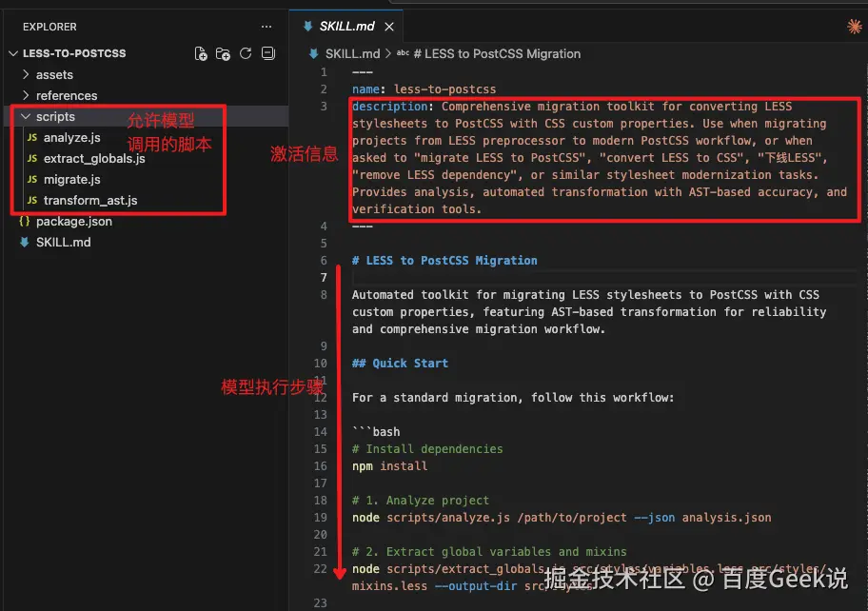Click the abc symbol icon in the breadcrumb
The width and height of the screenshot is (868, 611).
pyautogui.click(x=403, y=53)
